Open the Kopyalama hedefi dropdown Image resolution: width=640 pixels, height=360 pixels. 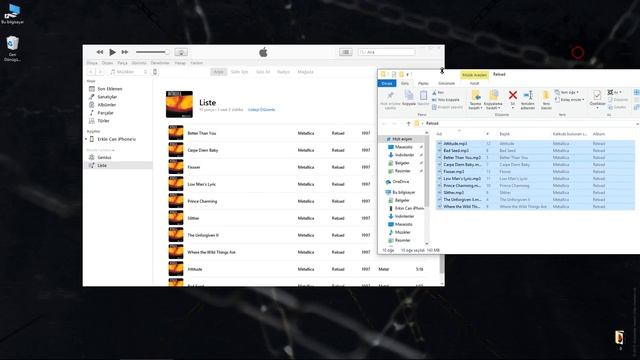tap(493, 100)
